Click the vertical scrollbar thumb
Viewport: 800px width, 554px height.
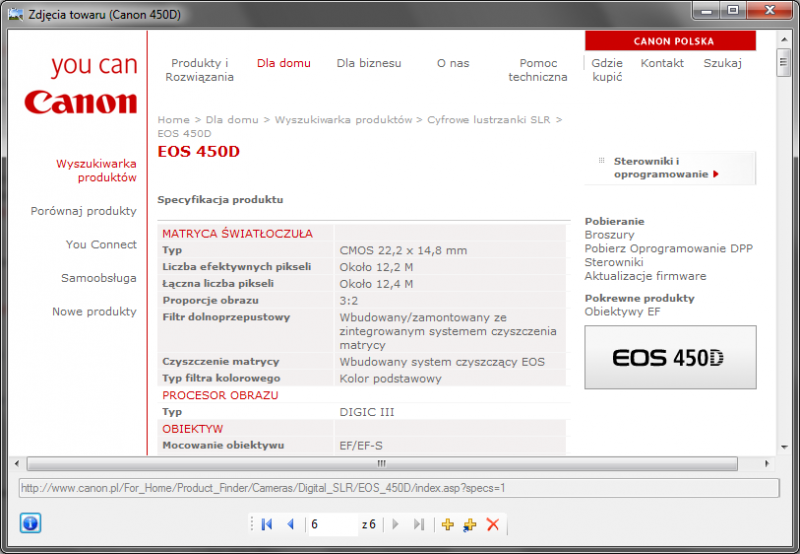[784, 62]
